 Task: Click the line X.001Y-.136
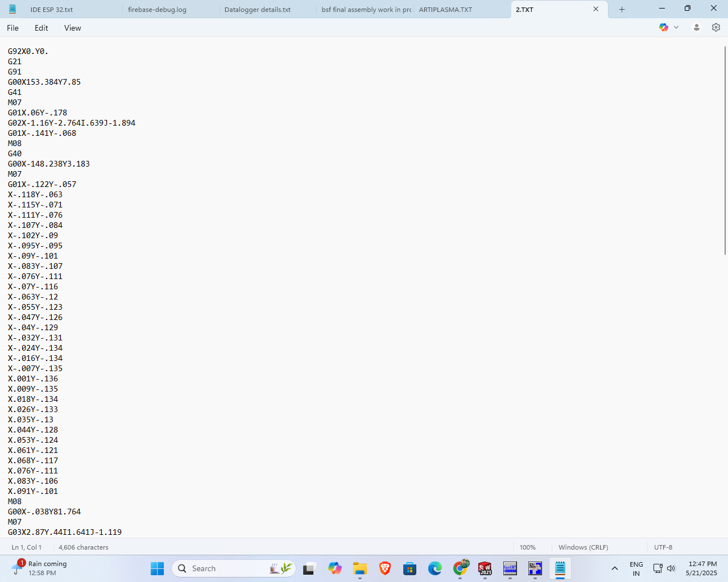33,379
